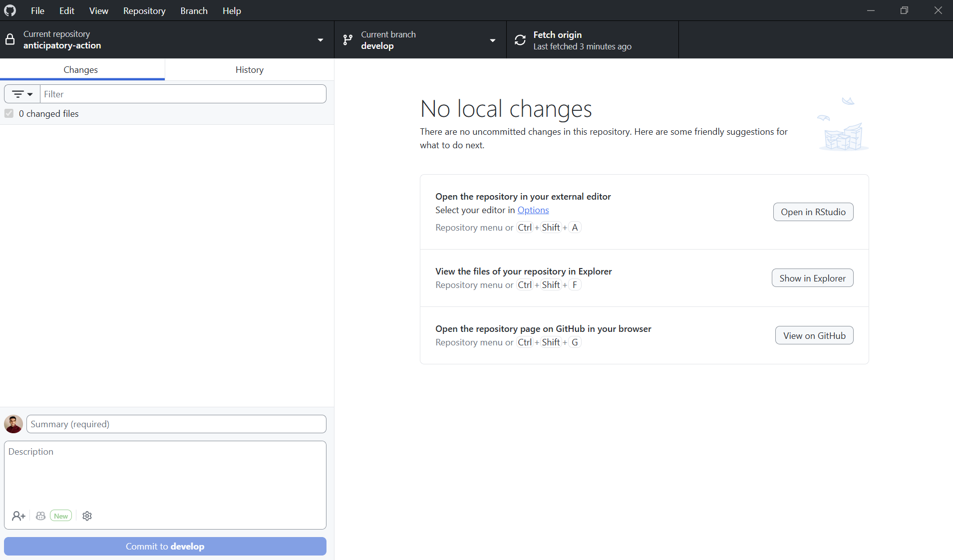This screenshot has height=560, width=953.
Task: Click the add co-authors icon
Action: (x=18, y=516)
